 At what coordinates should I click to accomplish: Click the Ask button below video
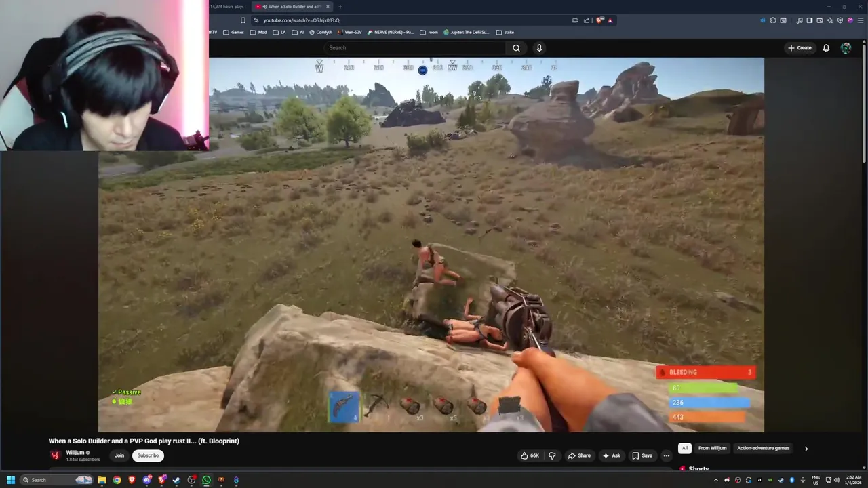(x=611, y=455)
